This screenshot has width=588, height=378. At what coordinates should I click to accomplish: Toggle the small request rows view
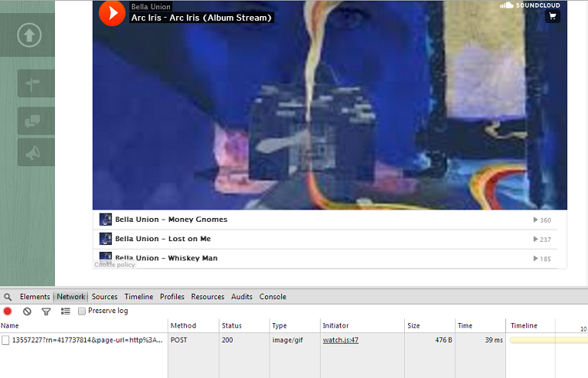[66, 312]
